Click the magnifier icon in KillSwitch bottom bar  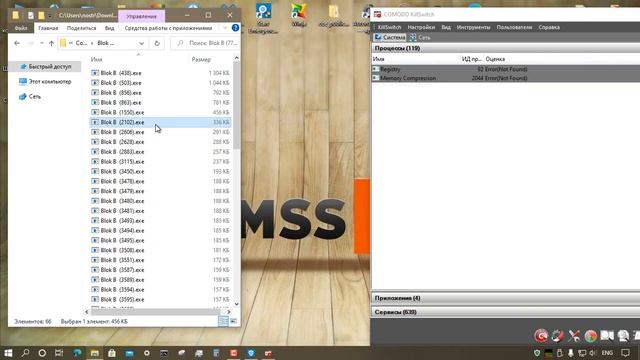pos(623,336)
